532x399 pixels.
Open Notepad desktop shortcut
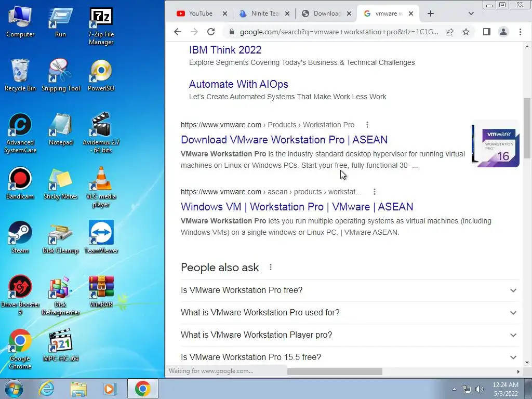click(x=60, y=129)
